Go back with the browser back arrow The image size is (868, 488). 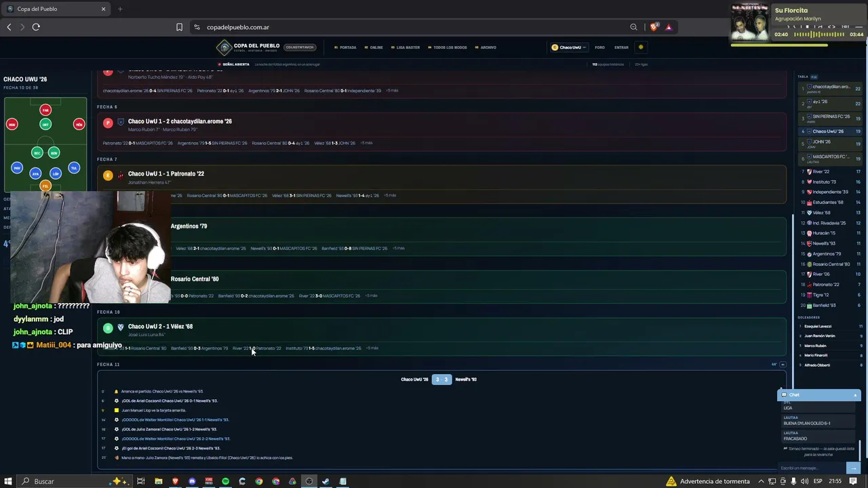coord(9,27)
